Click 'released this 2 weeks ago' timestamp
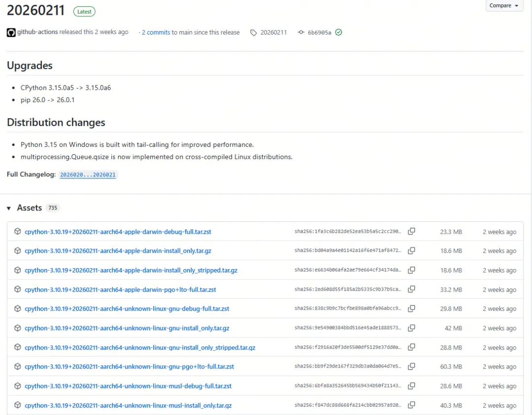 [94, 32]
